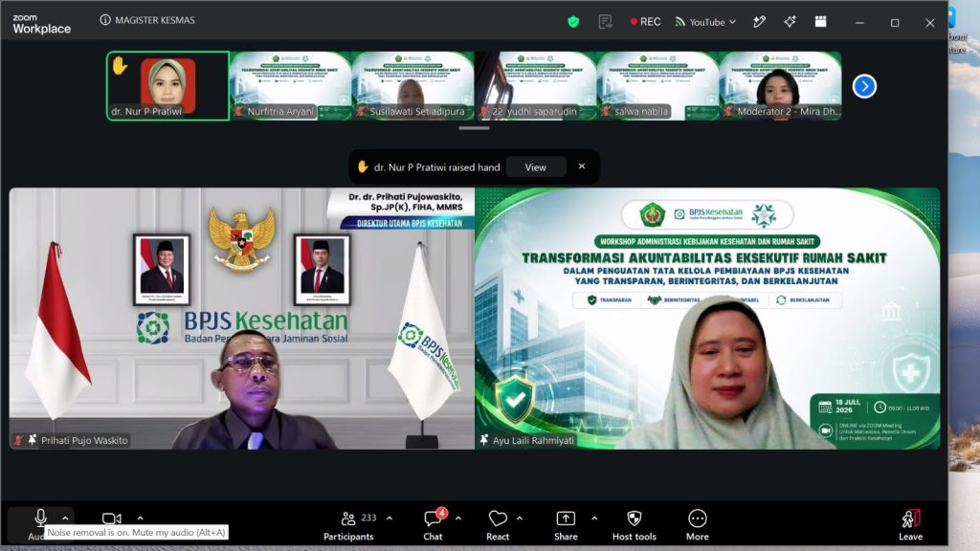Click muted mic icon on yudhi saparudin
Screen dimensions: 980x551
click(483, 112)
